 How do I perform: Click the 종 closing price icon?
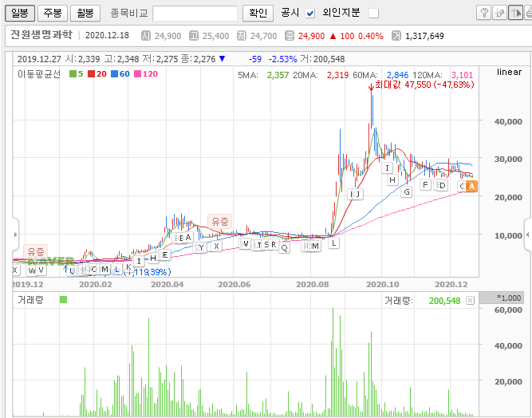pos(290,36)
